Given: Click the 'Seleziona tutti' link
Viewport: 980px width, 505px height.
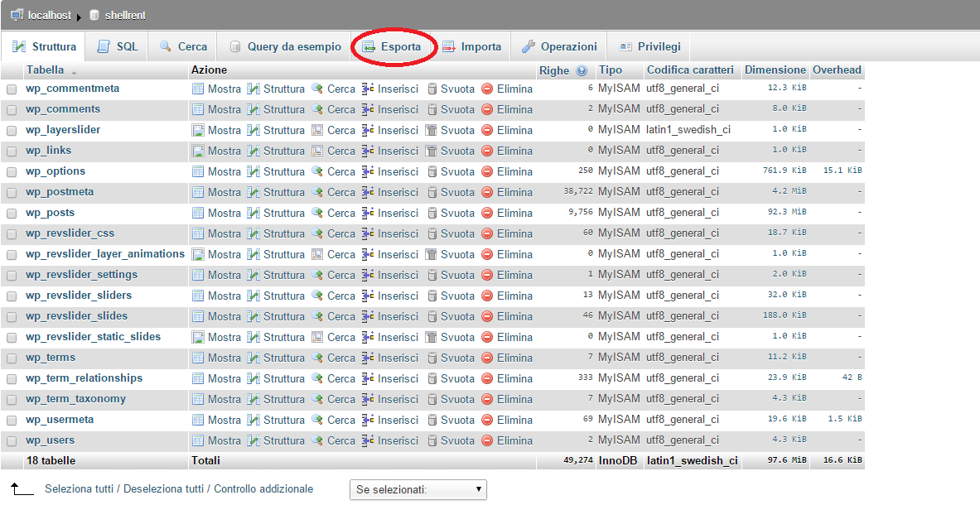Looking at the screenshot, I should (80, 488).
